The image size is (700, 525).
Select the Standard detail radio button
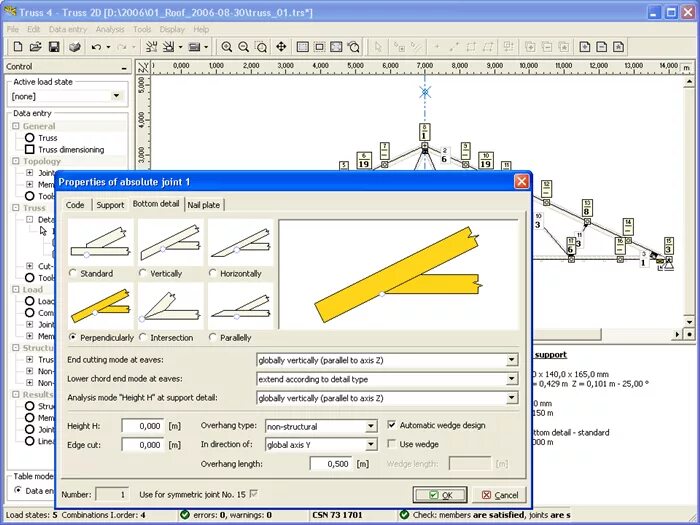pos(73,273)
